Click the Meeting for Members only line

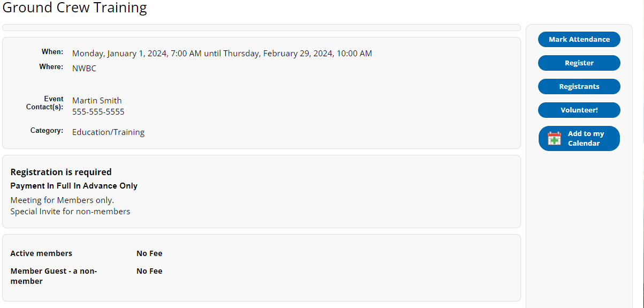click(62, 200)
